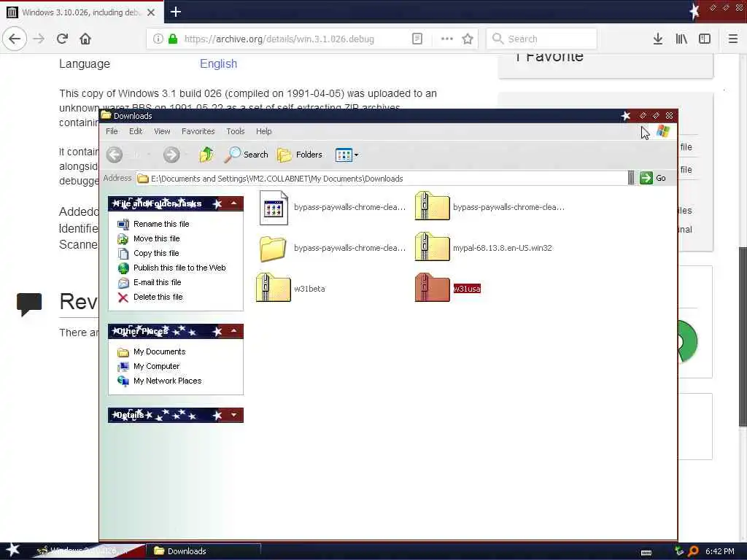Click the green padlock security icon
Screen dimensions: 747x560
(173, 39)
